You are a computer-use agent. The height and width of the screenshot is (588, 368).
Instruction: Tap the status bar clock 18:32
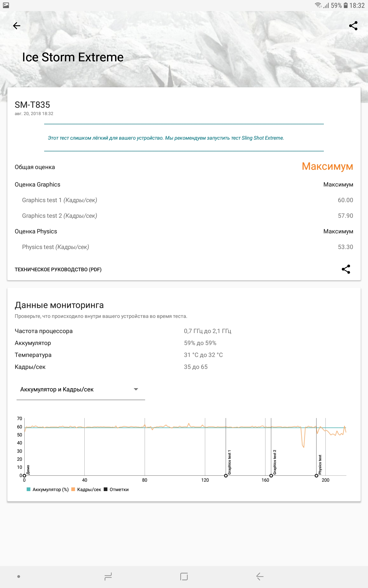357,5
